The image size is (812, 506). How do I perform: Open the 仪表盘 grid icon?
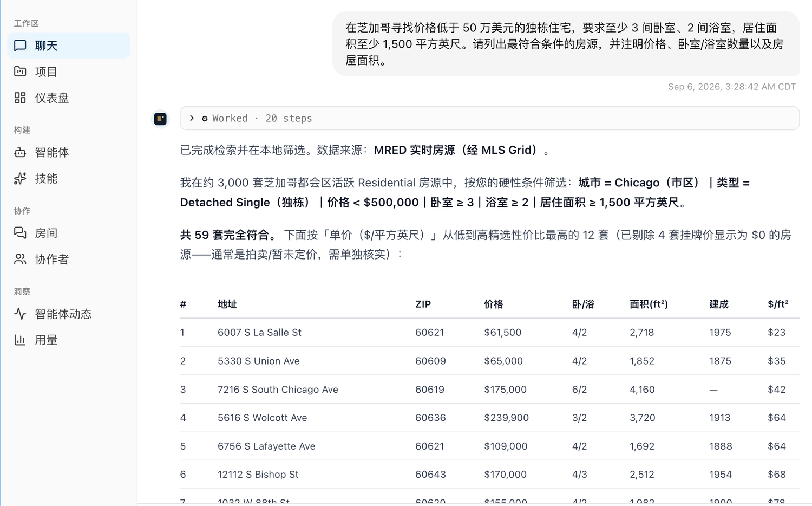click(x=20, y=98)
